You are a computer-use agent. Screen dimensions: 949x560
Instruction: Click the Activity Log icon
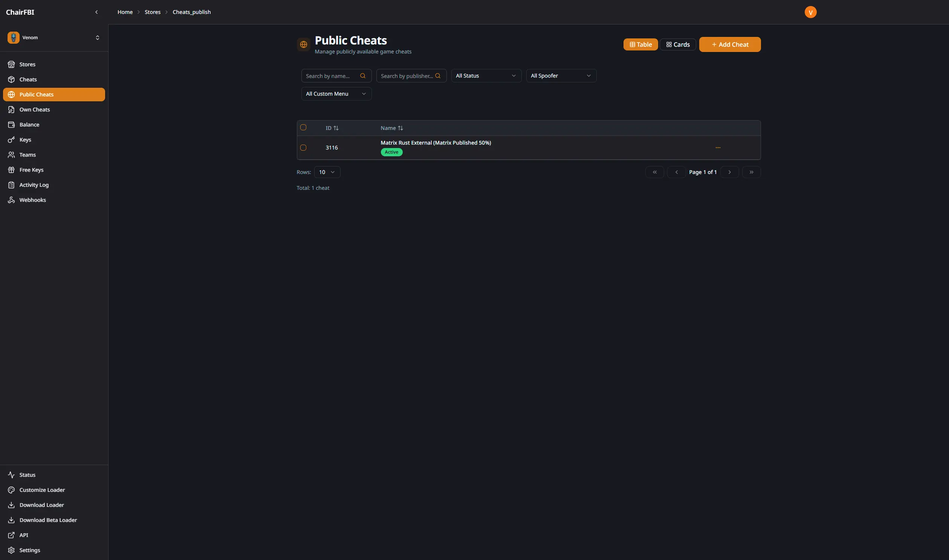(12, 185)
